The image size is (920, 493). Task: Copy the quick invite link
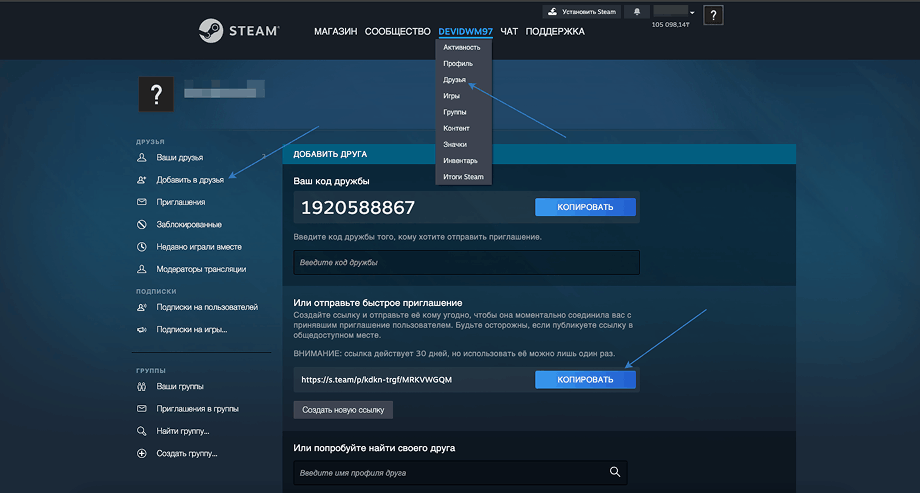click(585, 380)
